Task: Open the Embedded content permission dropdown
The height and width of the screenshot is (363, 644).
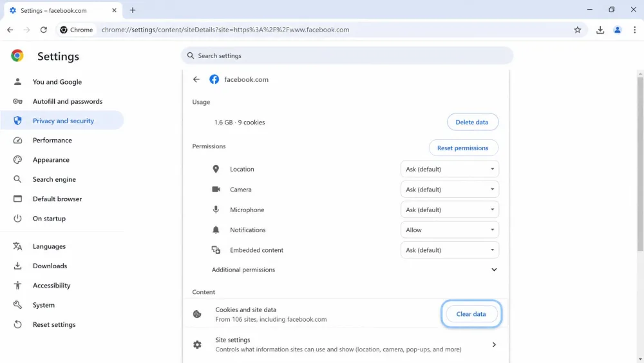Action: [450, 250]
